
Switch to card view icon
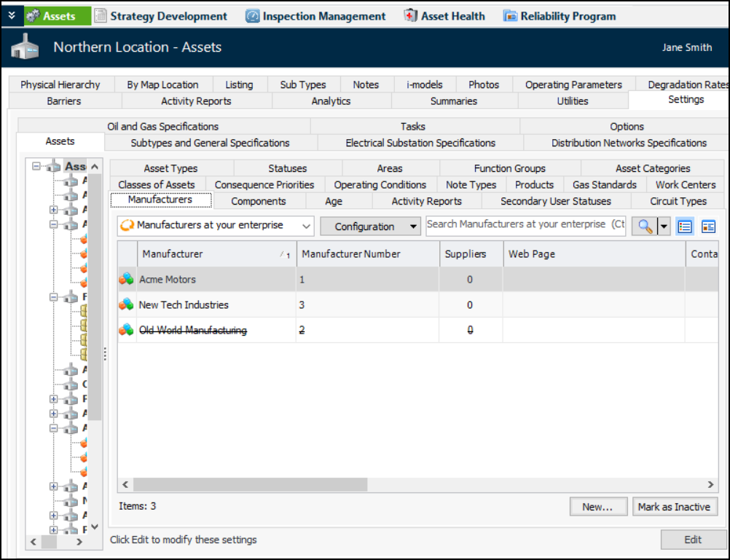tap(708, 226)
